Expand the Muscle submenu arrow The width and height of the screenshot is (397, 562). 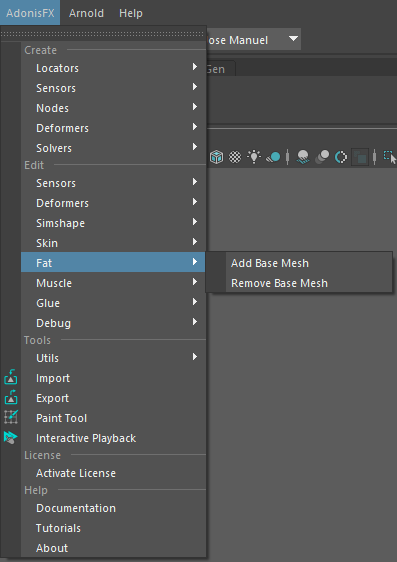[195, 282]
